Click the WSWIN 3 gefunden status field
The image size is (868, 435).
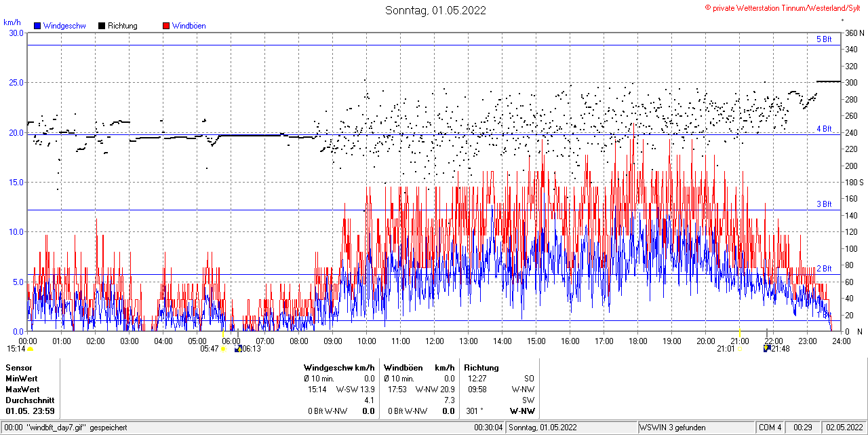click(x=696, y=428)
